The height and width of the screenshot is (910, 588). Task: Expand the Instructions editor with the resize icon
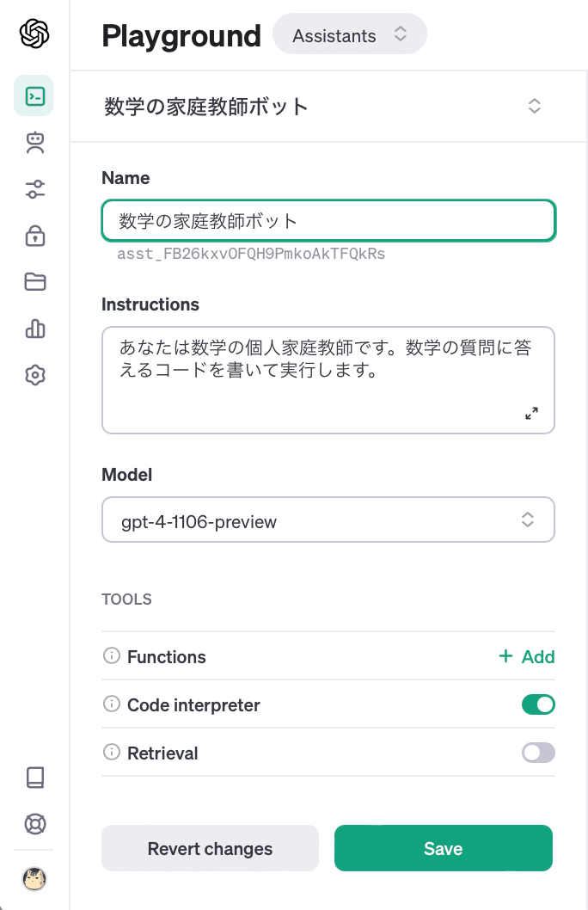(531, 413)
